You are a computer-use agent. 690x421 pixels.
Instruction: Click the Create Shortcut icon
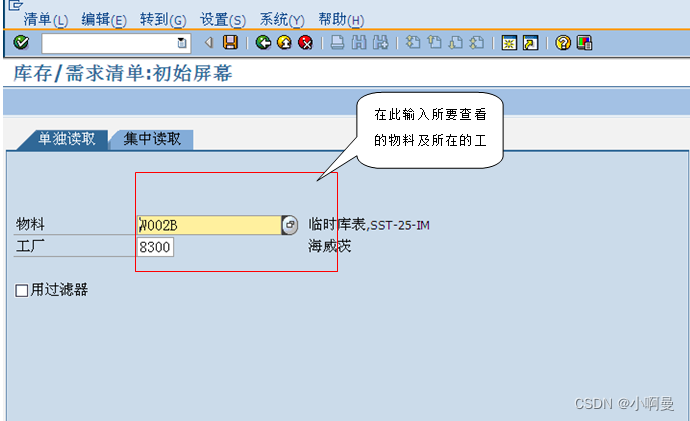[x=531, y=43]
